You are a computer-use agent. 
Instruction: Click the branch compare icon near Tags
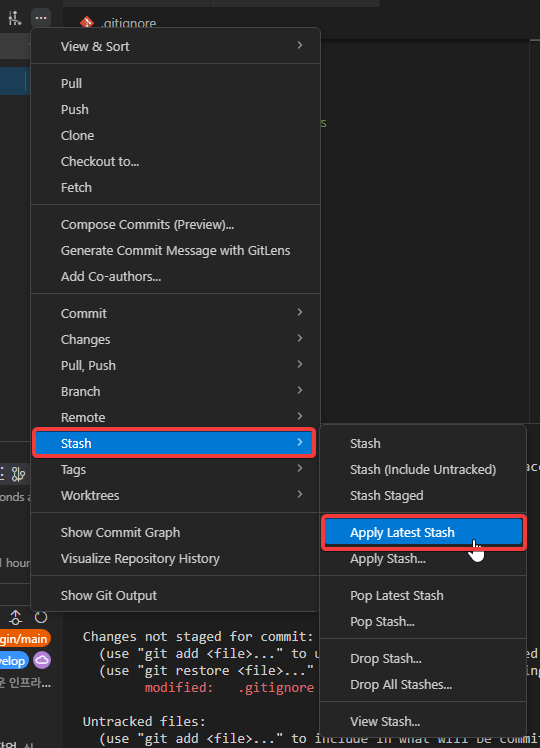[18, 474]
